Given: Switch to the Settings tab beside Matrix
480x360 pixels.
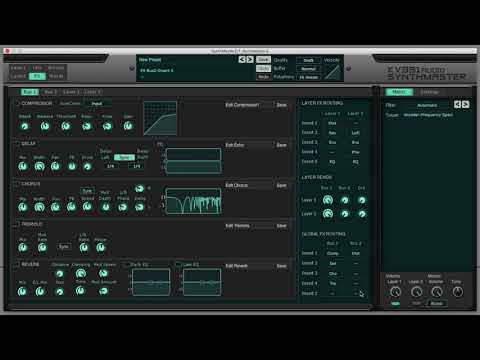Looking at the screenshot, I should tap(429, 92).
